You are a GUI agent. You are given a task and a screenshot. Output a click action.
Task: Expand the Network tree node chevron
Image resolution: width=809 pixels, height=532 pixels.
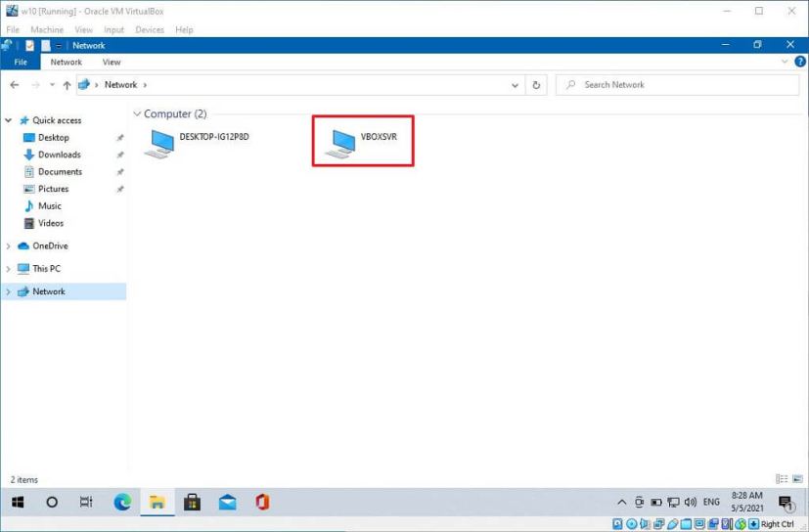pyautogui.click(x=8, y=291)
